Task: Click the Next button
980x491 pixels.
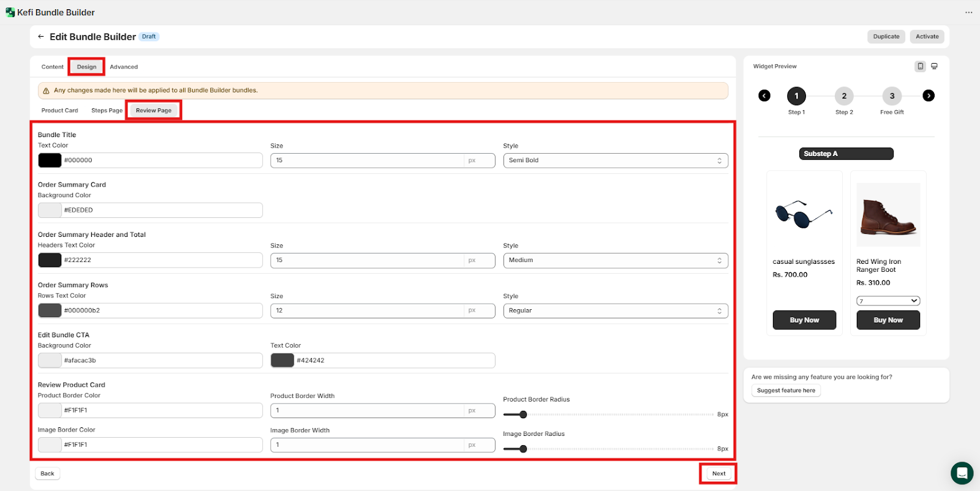Action: coord(718,473)
